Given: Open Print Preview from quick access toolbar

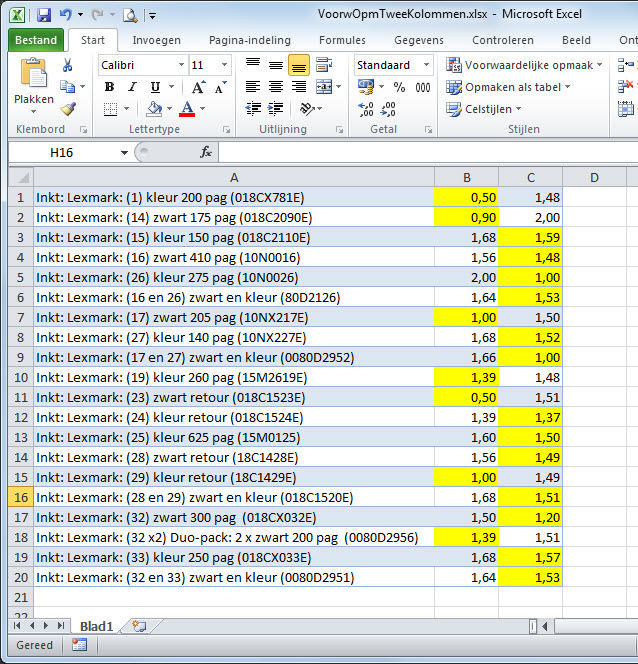Looking at the screenshot, I should click(x=130, y=16).
